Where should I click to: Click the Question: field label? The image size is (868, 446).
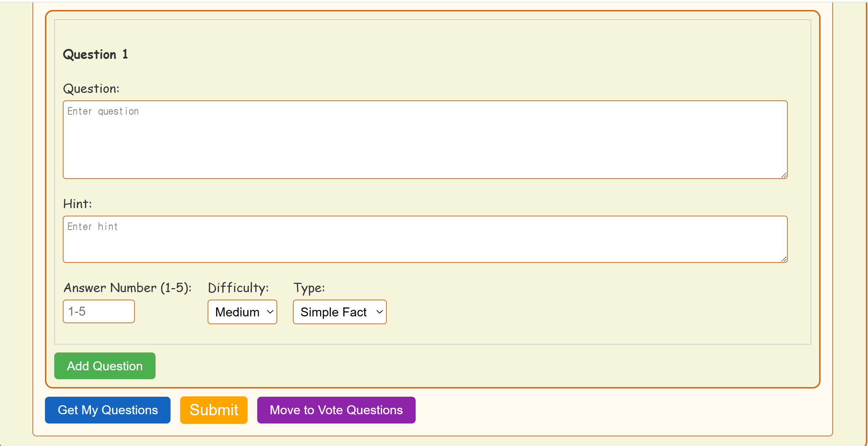click(x=91, y=89)
